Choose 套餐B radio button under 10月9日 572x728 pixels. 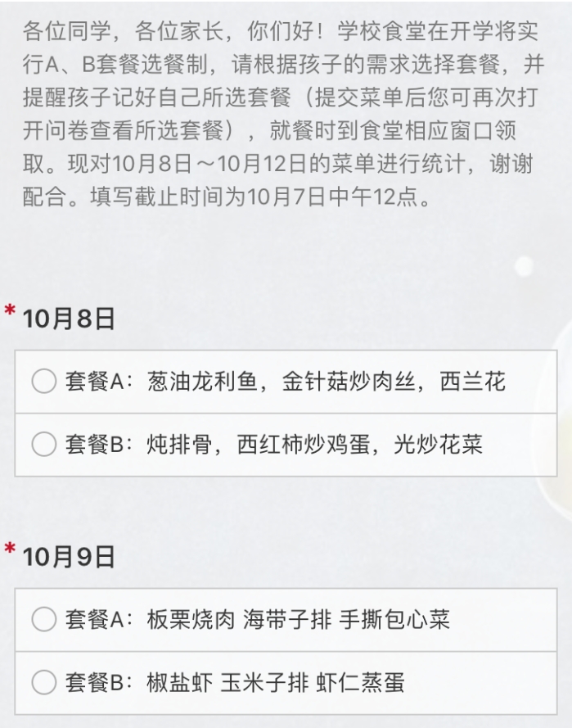click(x=44, y=682)
